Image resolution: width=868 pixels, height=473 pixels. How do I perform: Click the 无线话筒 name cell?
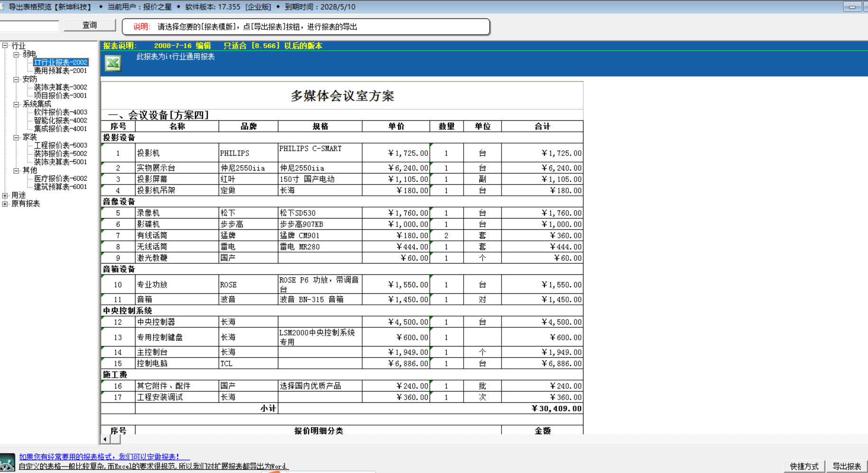coord(177,246)
